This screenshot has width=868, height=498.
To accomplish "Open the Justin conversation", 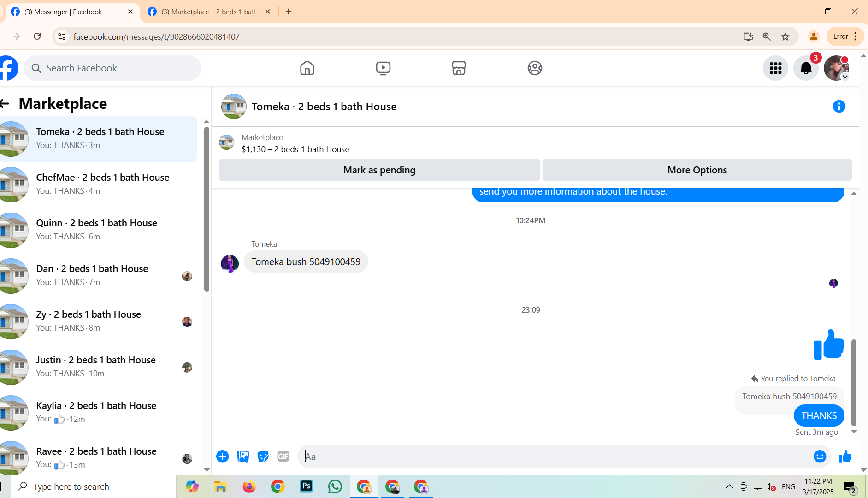I will tap(99, 367).
